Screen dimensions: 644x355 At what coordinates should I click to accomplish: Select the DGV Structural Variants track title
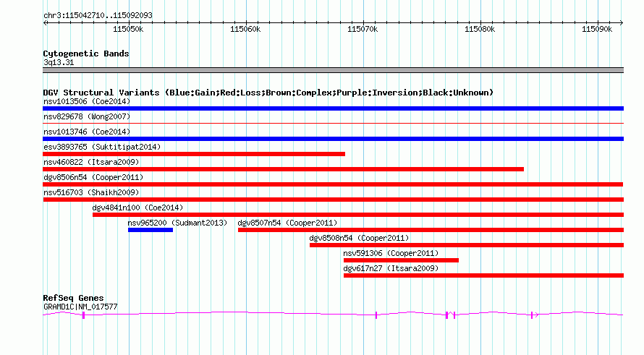(x=268, y=93)
